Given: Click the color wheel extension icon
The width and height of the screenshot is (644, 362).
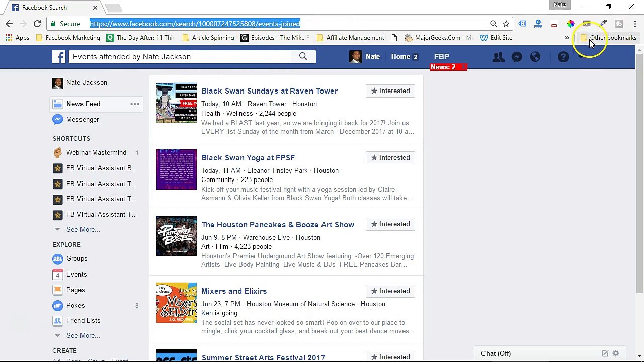Looking at the screenshot, I should click(x=570, y=24).
